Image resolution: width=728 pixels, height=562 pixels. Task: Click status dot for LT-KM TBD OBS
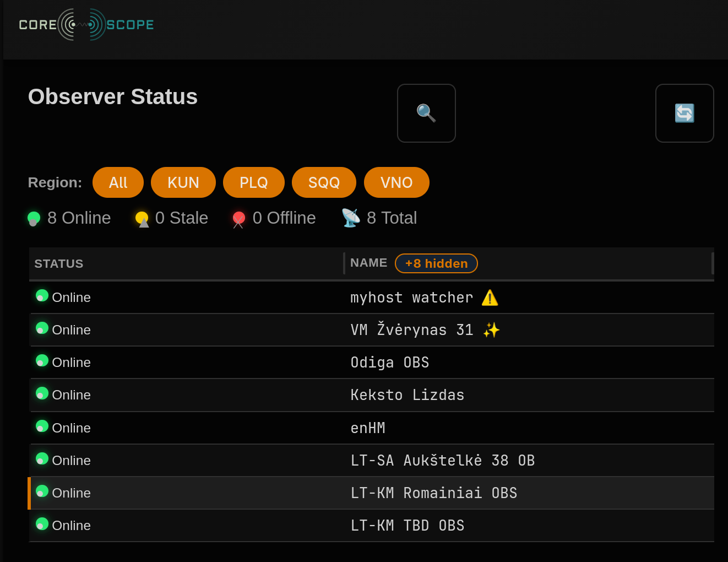point(42,524)
